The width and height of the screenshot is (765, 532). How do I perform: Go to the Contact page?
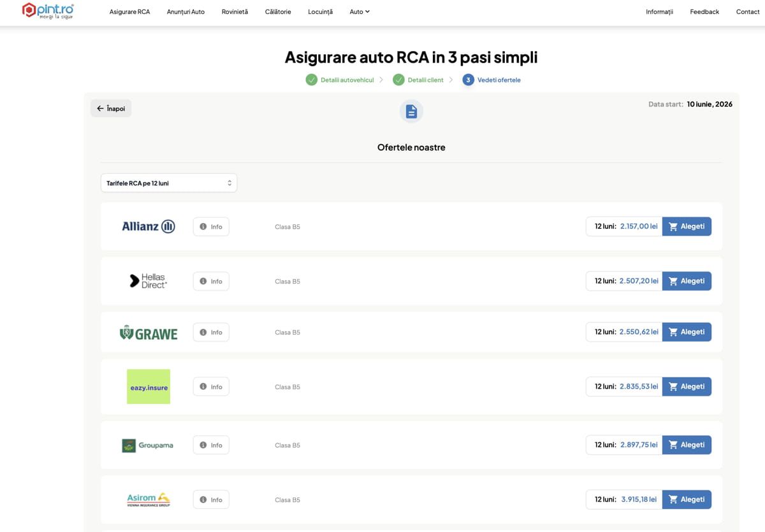pos(748,11)
